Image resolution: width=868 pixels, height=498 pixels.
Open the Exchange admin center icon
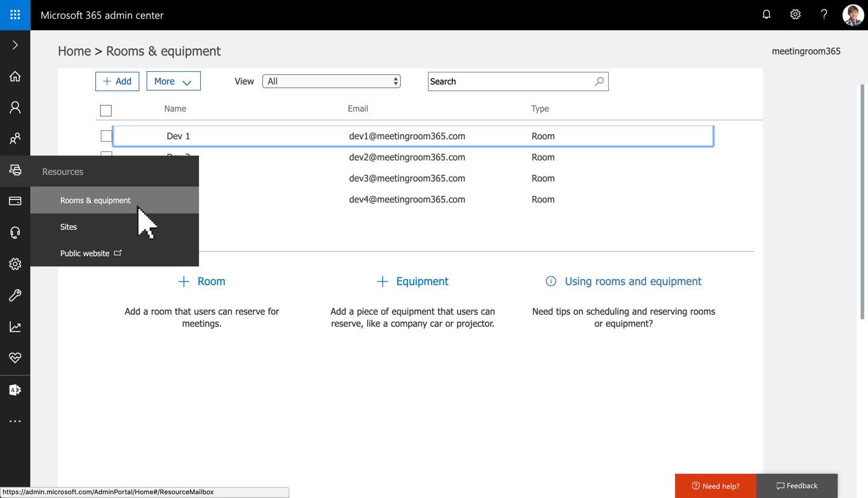pyautogui.click(x=15, y=389)
